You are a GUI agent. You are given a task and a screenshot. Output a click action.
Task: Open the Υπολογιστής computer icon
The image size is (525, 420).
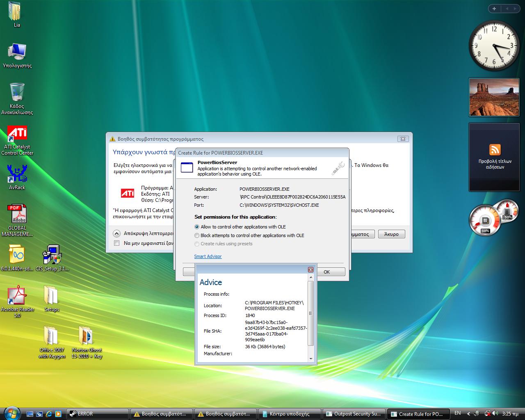point(17,55)
